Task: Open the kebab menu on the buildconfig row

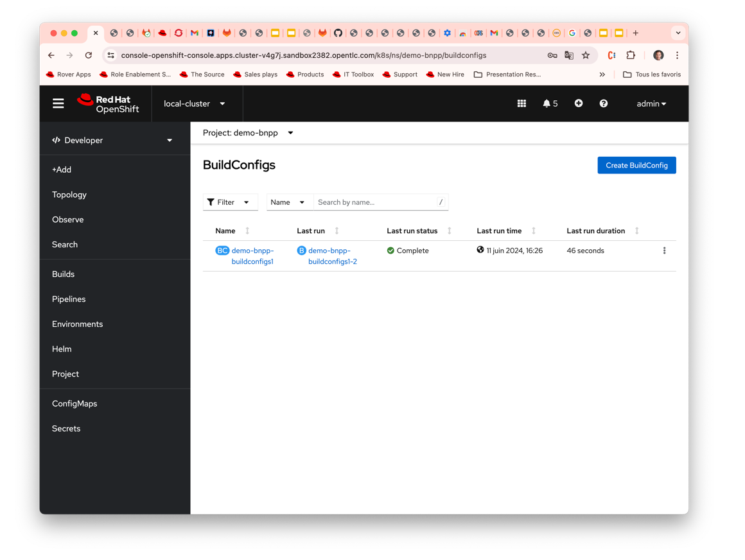Action: point(665,250)
